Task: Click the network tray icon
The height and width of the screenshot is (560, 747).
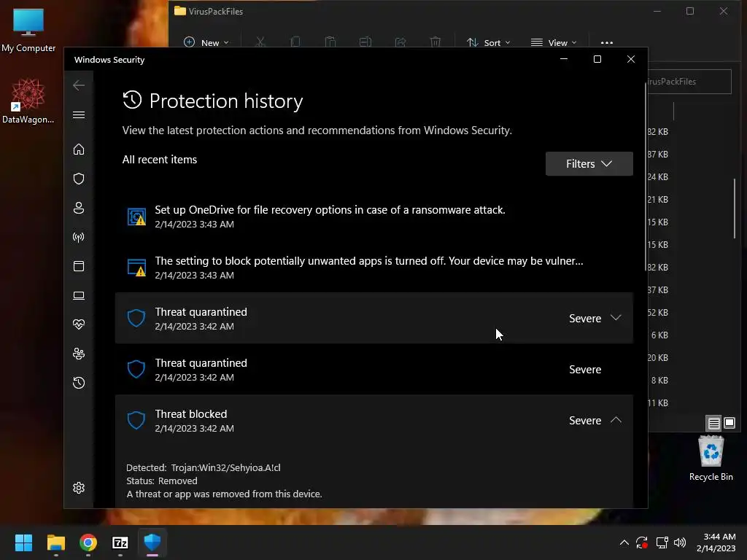Action: pos(662,542)
